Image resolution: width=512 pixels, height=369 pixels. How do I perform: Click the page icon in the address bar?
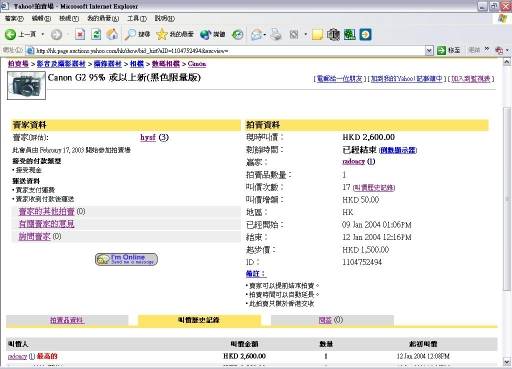[30, 51]
